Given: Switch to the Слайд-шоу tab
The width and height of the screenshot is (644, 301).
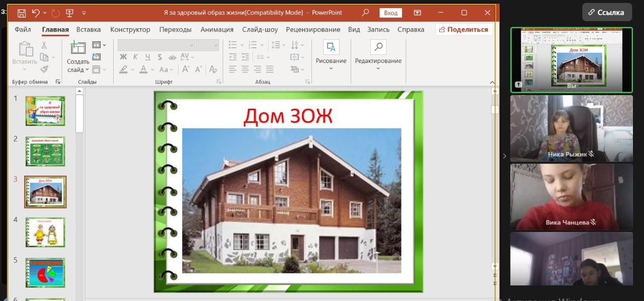Looking at the screenshot, I should click(260, 29).
